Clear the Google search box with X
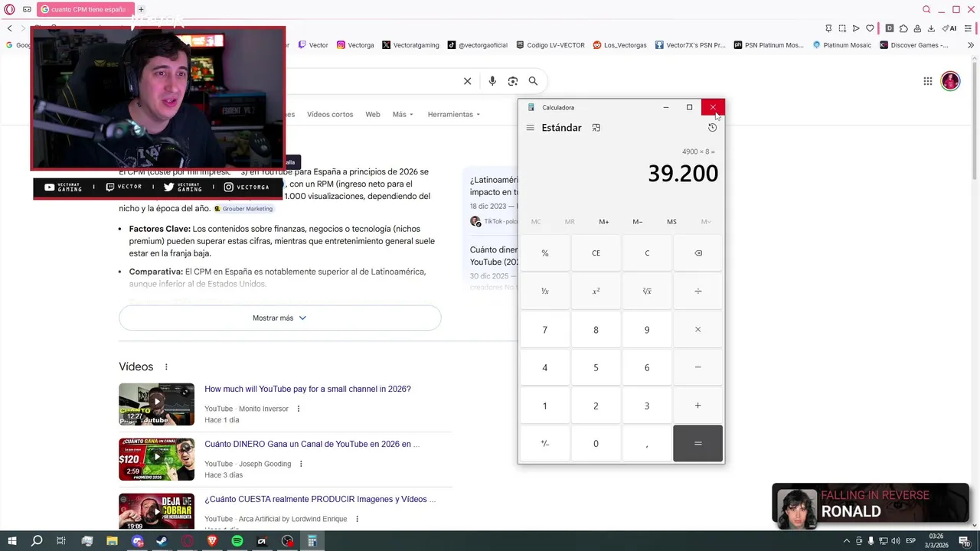 [x=468, y=81]
